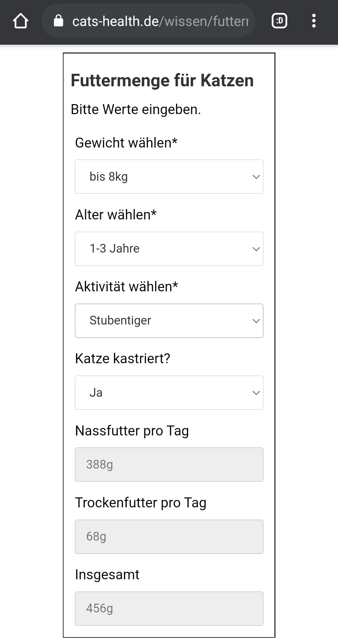Click the chevron on the Alter dropdown
The image size is (338, 644).
[256, 249]
